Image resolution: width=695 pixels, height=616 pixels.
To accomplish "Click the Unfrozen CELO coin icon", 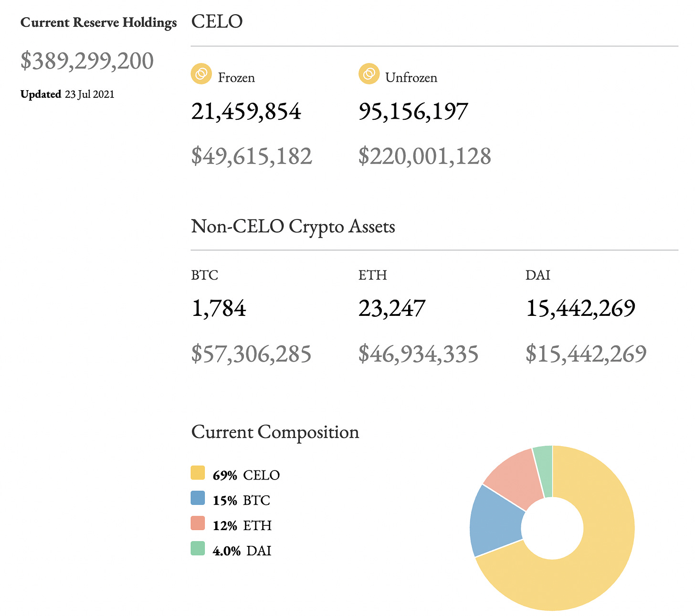I will (369, 74).
